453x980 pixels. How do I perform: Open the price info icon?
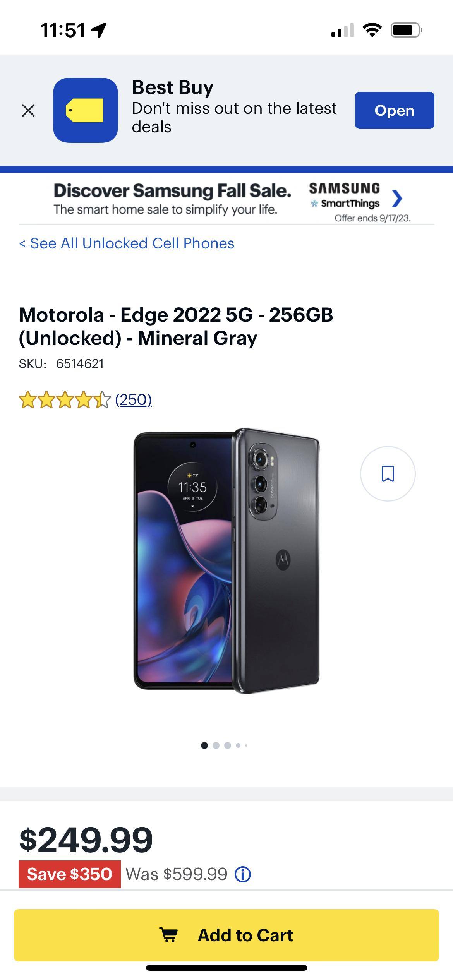[x=243, y=874]
